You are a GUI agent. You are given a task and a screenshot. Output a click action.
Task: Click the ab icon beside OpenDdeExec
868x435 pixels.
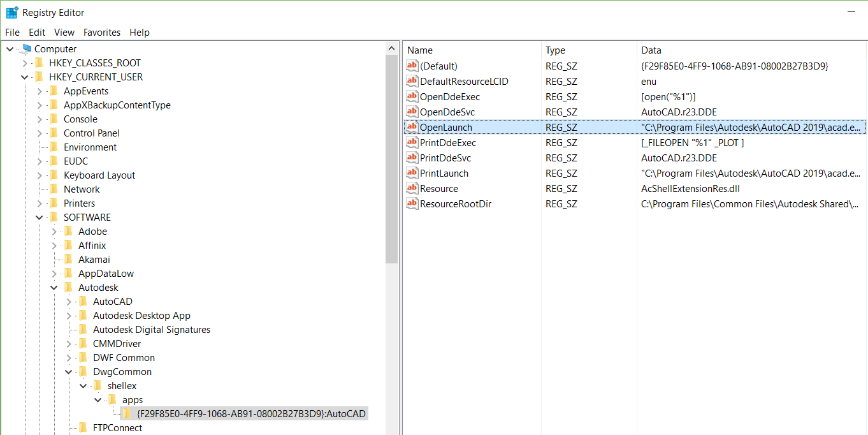click(x=411, y=96)
